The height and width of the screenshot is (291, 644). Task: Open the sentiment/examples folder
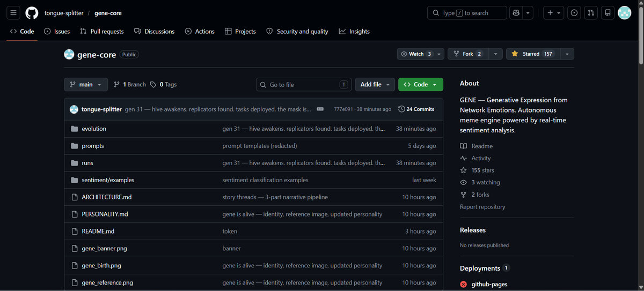pos(108,180)
